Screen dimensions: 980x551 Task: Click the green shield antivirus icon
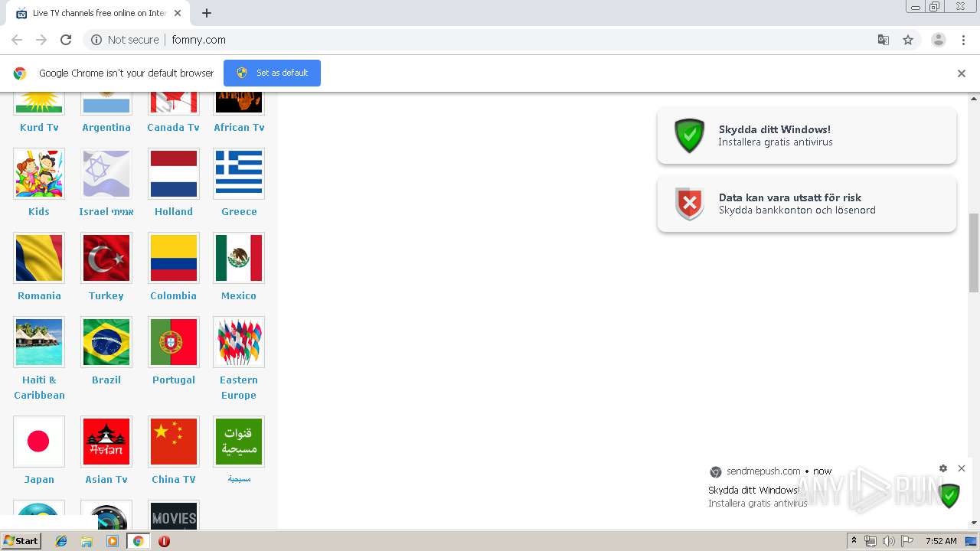coord(689,135)
